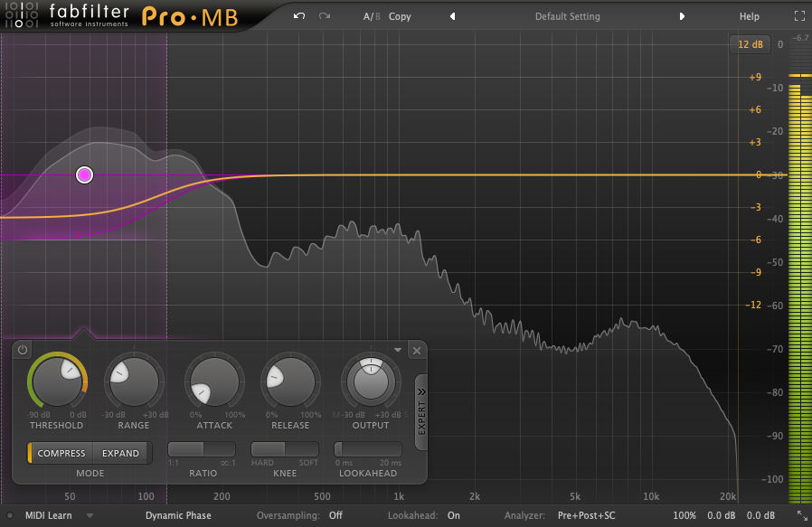Copy settings with the Copy button
The image size is (812, 527).
click(x=400, y=16)
